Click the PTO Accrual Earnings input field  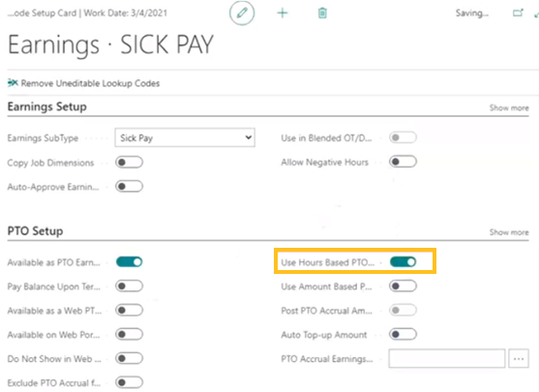[x=447, y=359]
